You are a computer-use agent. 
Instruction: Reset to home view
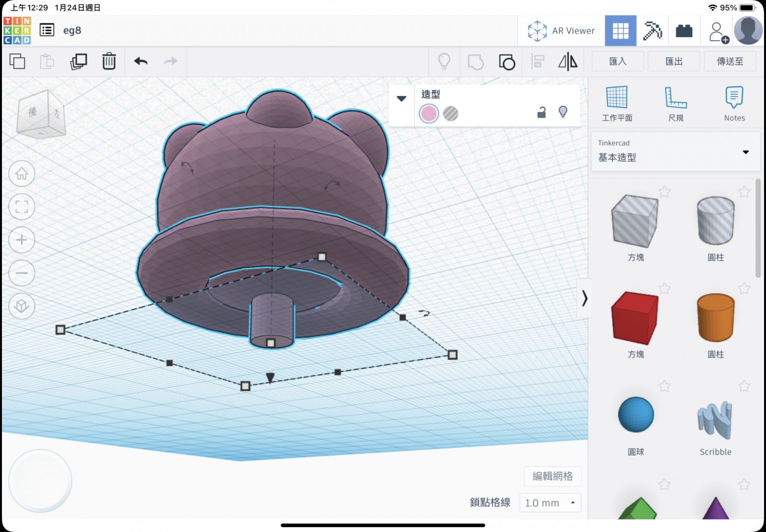coord(22,173)
